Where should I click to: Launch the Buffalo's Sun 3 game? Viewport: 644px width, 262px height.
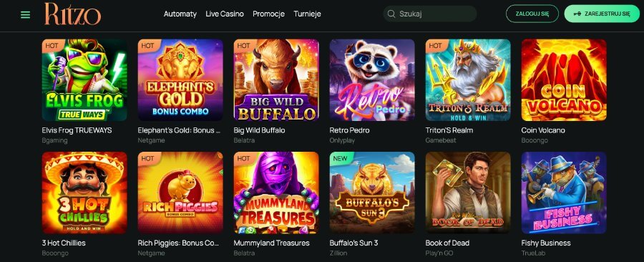click(372, 193)
